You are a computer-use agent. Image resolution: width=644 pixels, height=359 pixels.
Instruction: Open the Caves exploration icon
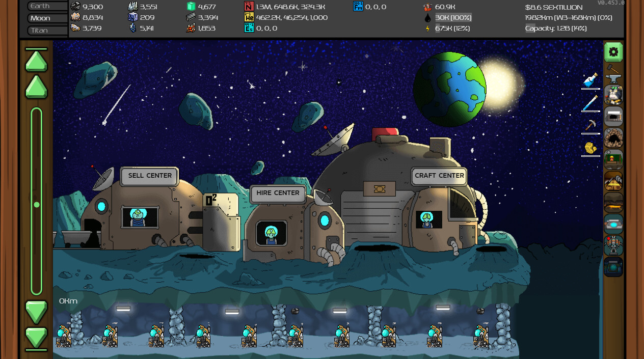tap(613, 137)
